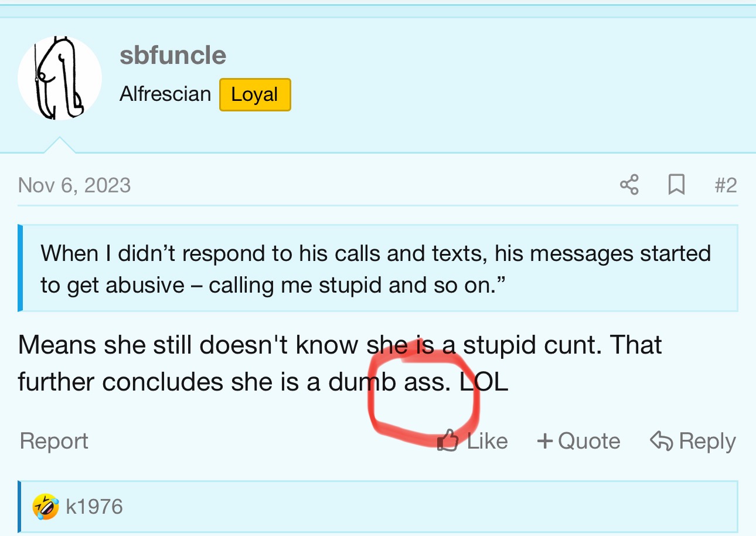
Task: Open k1976's profile from the reactions
Action: tap(94, 507)
